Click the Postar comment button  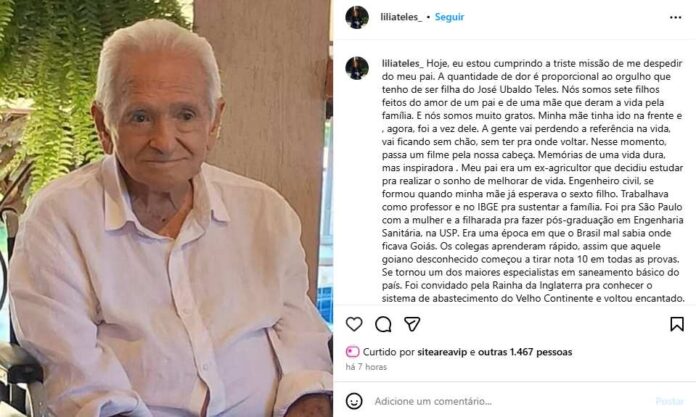point(669,401)
